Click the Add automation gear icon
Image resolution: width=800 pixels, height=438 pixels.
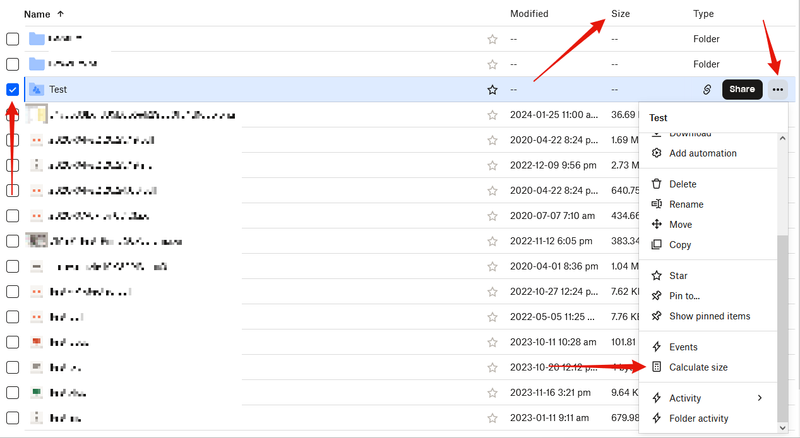(x=656, y=153)
